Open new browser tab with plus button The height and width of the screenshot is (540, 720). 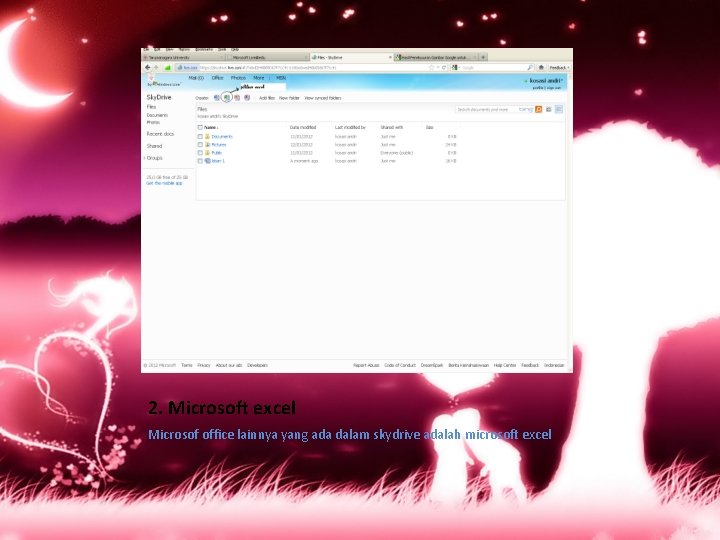[483, 57]
